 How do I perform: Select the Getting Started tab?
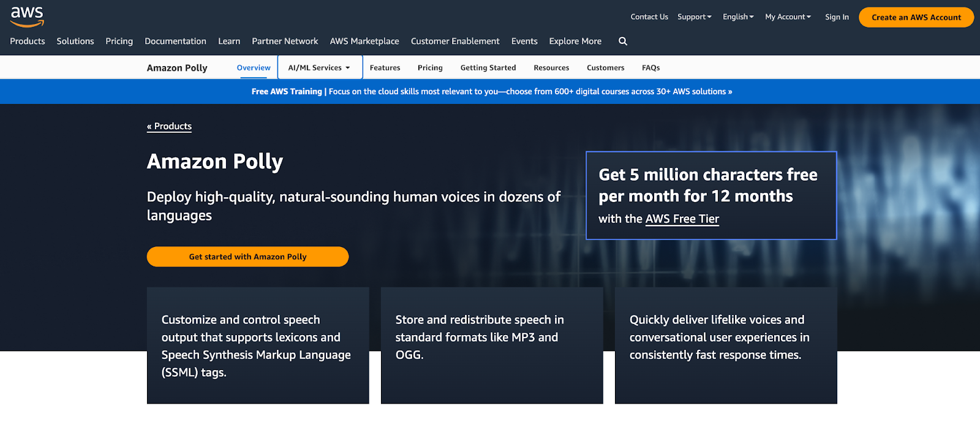[x=488, y=67]
